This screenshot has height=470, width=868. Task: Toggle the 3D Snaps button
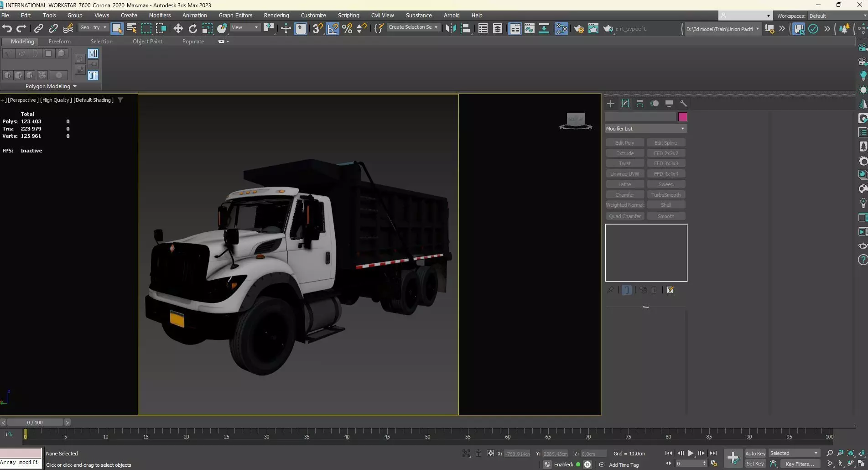317,28
